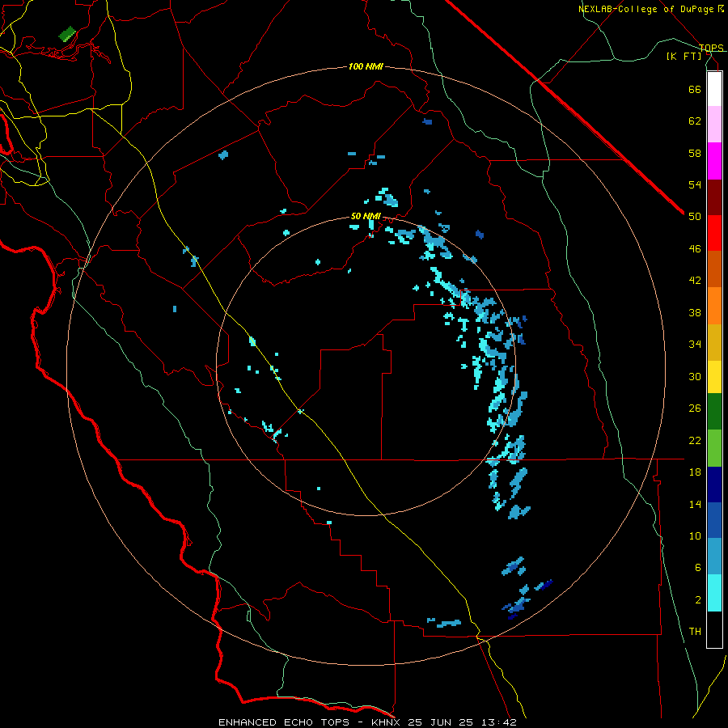Click the dark orange legend color swatch
728x728 pixels.
[x=714, y=269]
